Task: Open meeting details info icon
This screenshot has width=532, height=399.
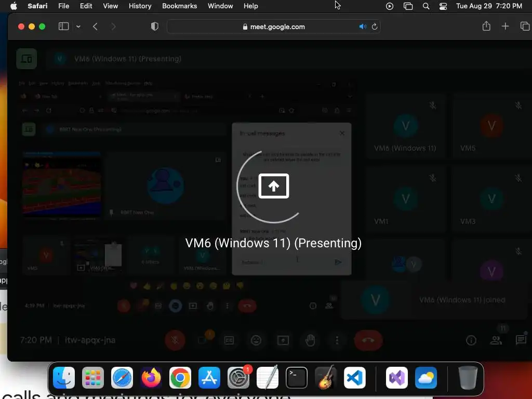Action: click(x=471, y=340)
